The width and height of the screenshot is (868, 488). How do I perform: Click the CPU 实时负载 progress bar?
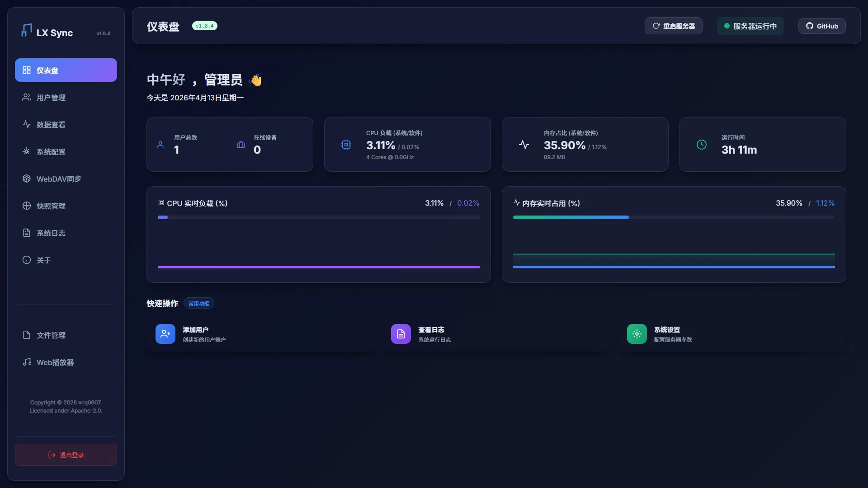click(318, 217)
